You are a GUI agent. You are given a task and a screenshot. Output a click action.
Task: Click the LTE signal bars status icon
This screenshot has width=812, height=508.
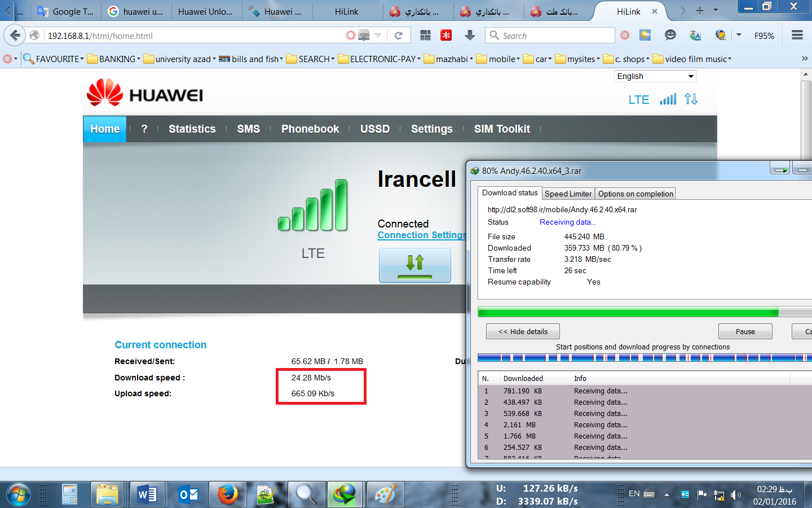[668, 99]
